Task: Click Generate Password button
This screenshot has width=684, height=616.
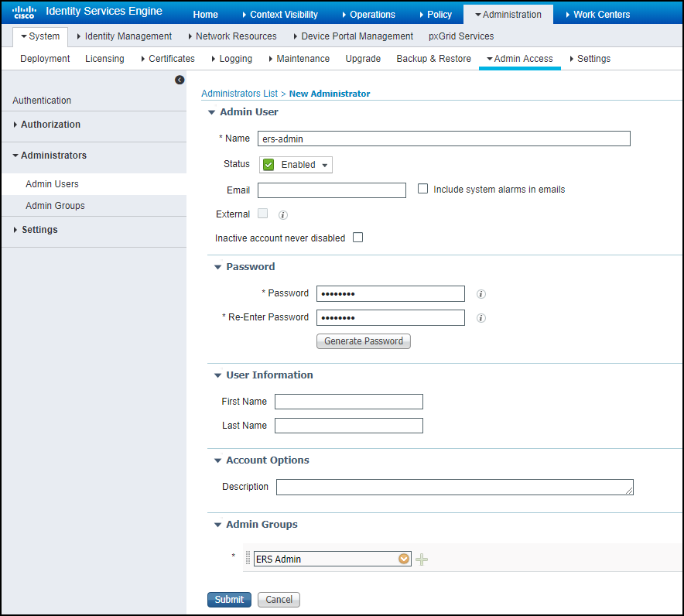Action: (x=363, y=341)
